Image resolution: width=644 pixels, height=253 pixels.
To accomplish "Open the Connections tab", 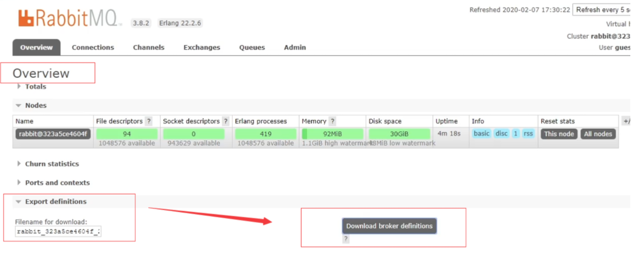I will tap(93, 47).
